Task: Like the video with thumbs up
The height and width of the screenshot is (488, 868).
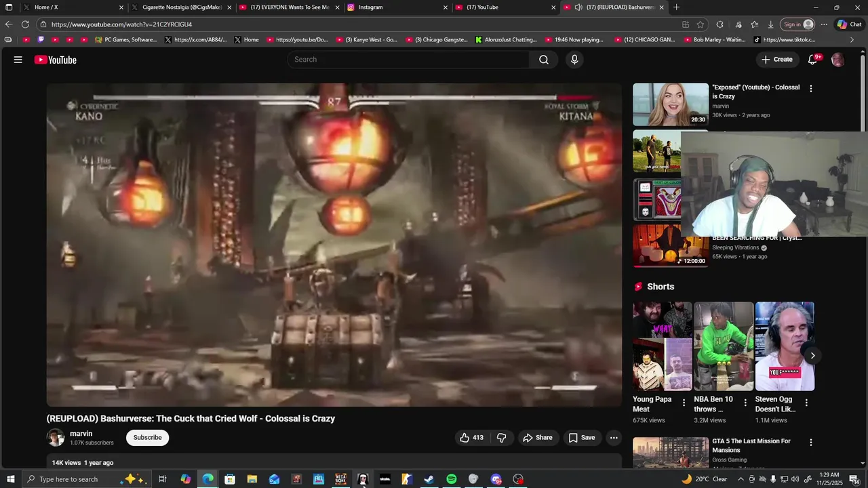Action: pyautogui.click(x=471, y=438)
